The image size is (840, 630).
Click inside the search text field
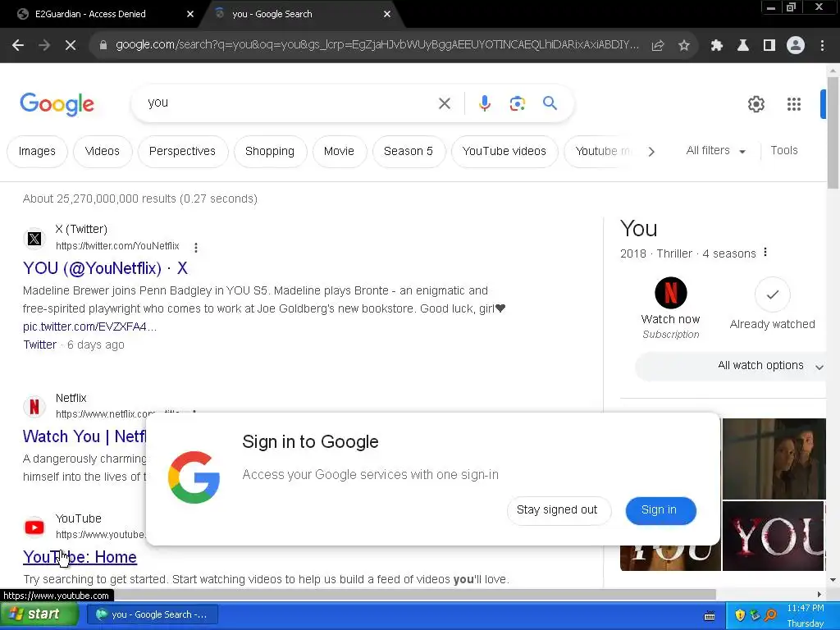[x=290, y=103]
